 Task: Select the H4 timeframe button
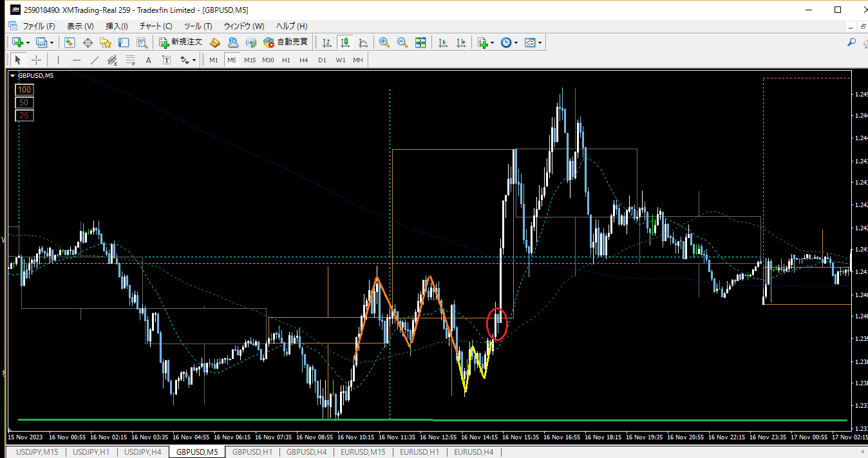pos(304,60)
